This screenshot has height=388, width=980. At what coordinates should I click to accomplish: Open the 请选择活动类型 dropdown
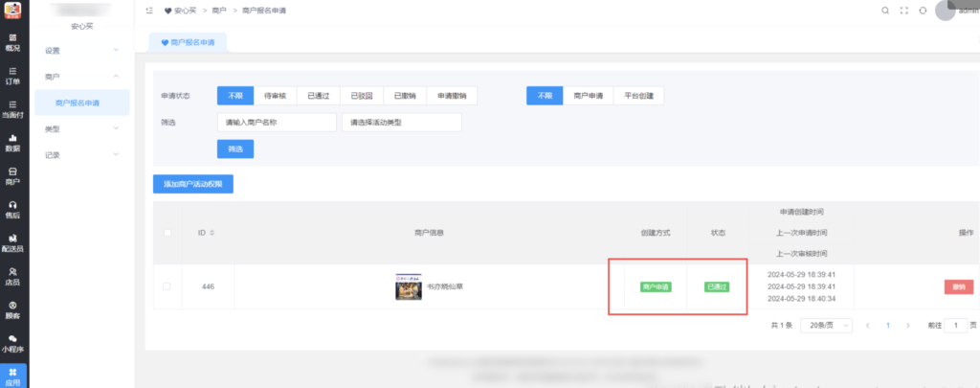[x=402, y=123]
